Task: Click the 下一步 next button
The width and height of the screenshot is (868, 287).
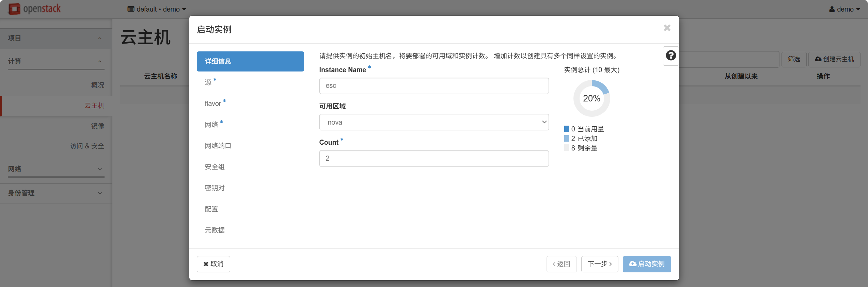Action: (x=600, y=264)
